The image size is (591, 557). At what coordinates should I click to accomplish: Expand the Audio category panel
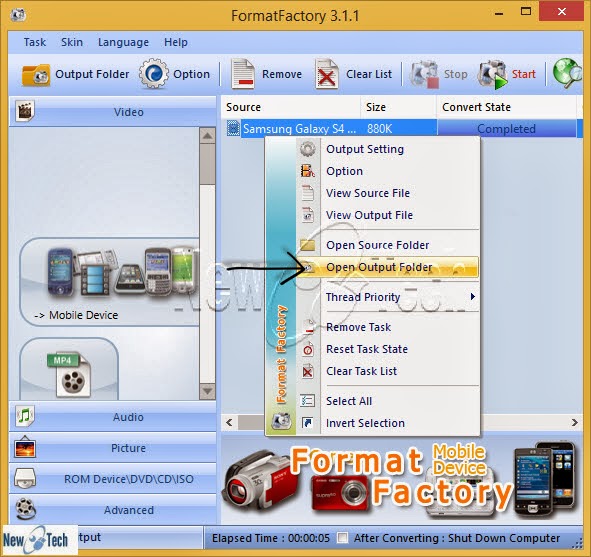[x=112, y=416]
